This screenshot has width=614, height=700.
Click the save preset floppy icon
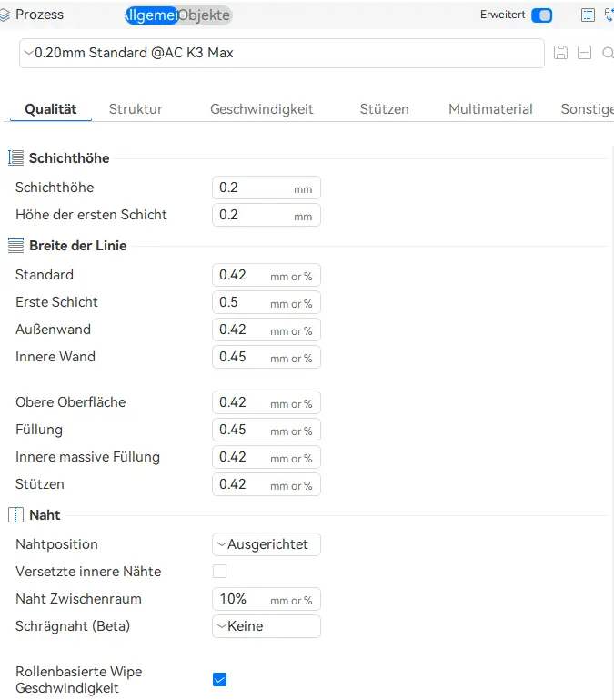[x=560, y=53]
